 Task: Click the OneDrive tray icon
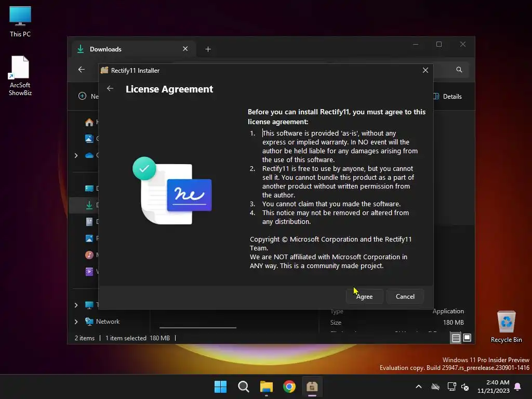click(x=435, y=387)
